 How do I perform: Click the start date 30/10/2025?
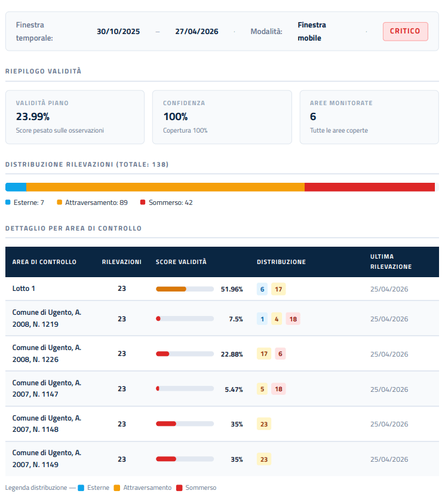click(118, 31)
